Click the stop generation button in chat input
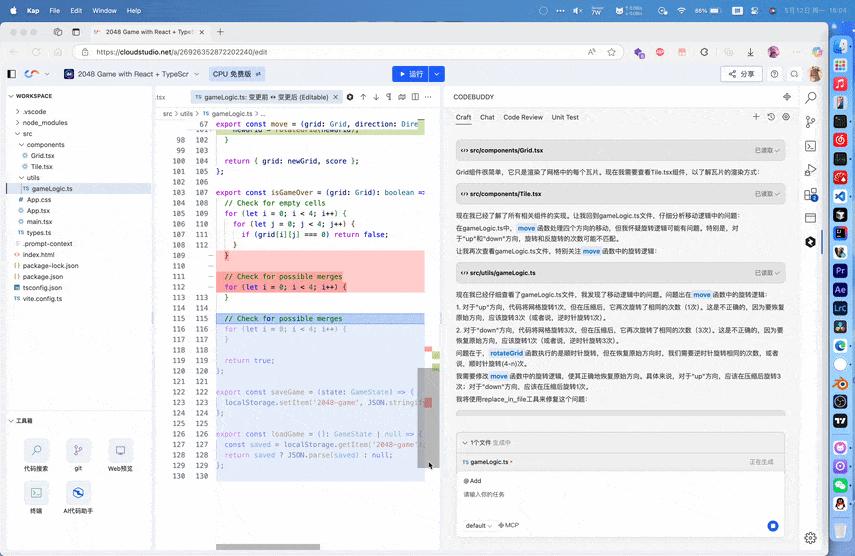The width and height of the screenshot is (855, 556). (x=772, y=525)
